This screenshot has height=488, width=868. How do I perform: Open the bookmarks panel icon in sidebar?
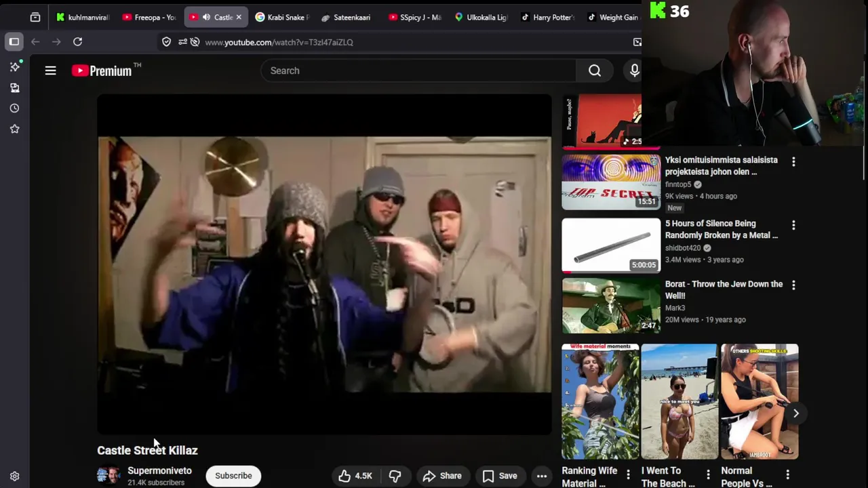(15, 87)
